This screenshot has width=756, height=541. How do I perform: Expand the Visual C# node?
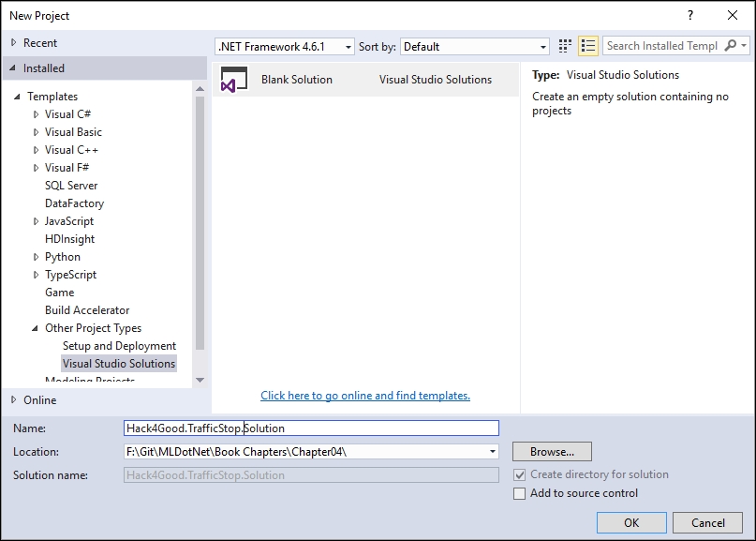36,114
